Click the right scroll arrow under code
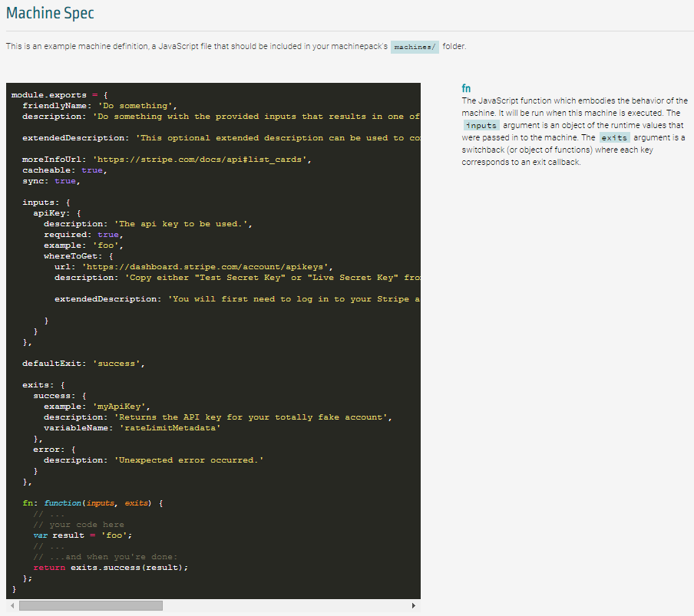The height and width of the screenshot is (616, 694). (x=413, y=605)
